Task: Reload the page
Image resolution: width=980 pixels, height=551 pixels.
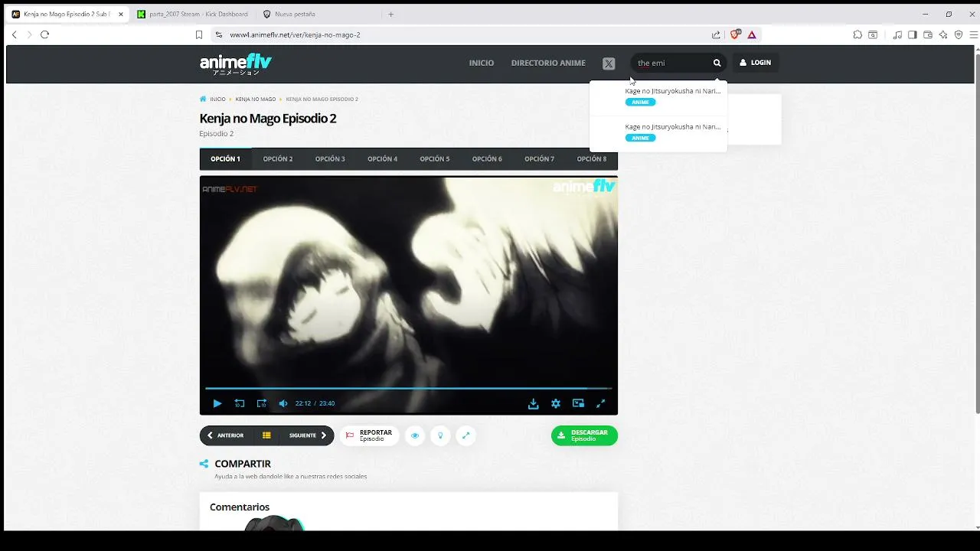Action: (44, 34)
